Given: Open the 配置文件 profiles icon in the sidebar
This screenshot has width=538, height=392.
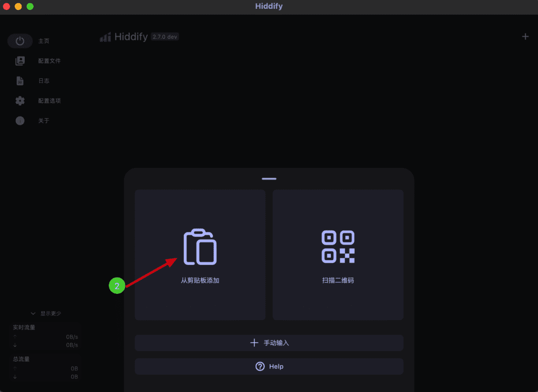Looking at the screenshot, I should tap(20, 61).
